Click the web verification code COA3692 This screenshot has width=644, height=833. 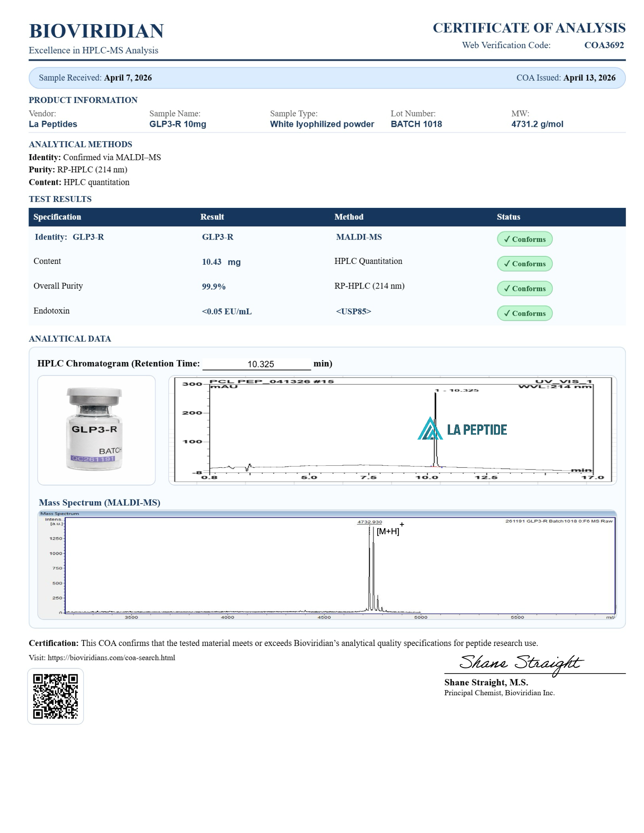(x=603, y=45)
